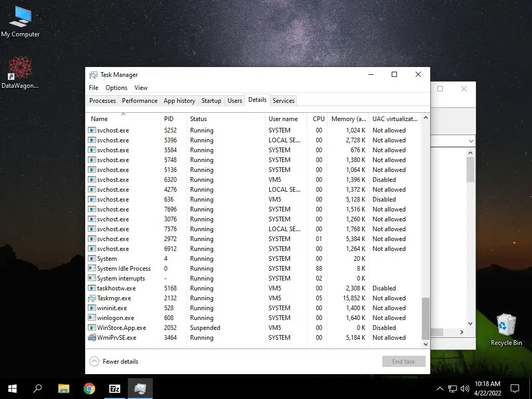Screen dimensions: 532x399
Task: Click memory value 5,384 K
Action: [x=355, y=239]
